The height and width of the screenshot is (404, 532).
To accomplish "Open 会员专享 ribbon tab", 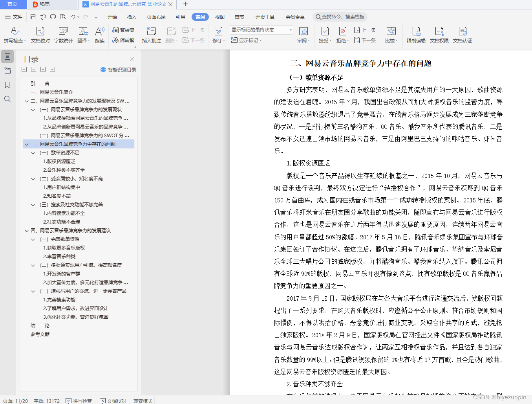I will point(295,17).
